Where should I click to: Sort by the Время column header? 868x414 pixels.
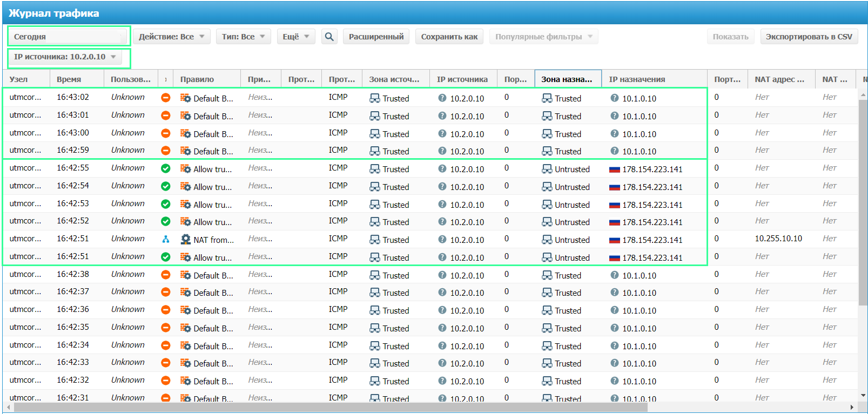click(x=77, y=79)
